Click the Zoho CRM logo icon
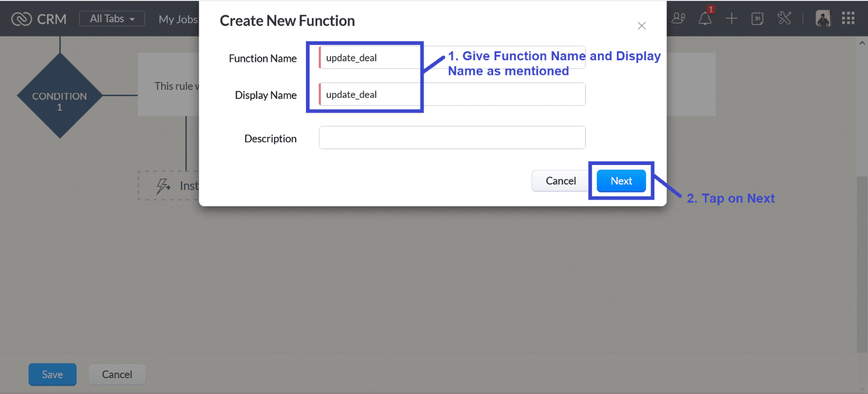 click(x=22, y=19)
